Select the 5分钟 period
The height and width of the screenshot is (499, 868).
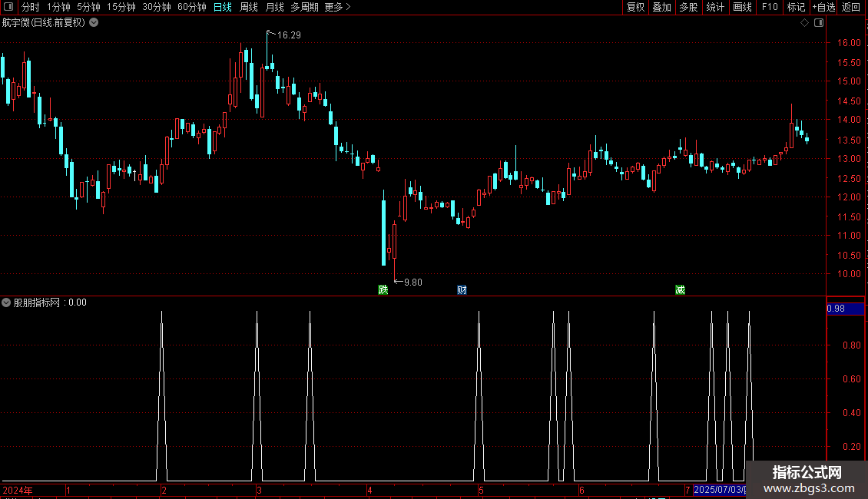tap(88, 7)
